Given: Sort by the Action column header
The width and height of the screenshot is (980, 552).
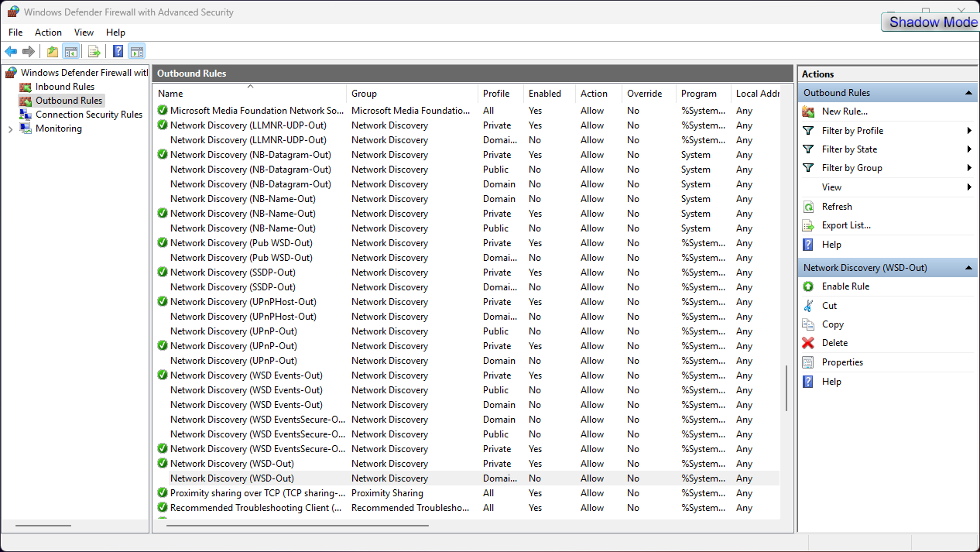Looking at the screenshot, I should pyautogui.click(x=598, y=94).
